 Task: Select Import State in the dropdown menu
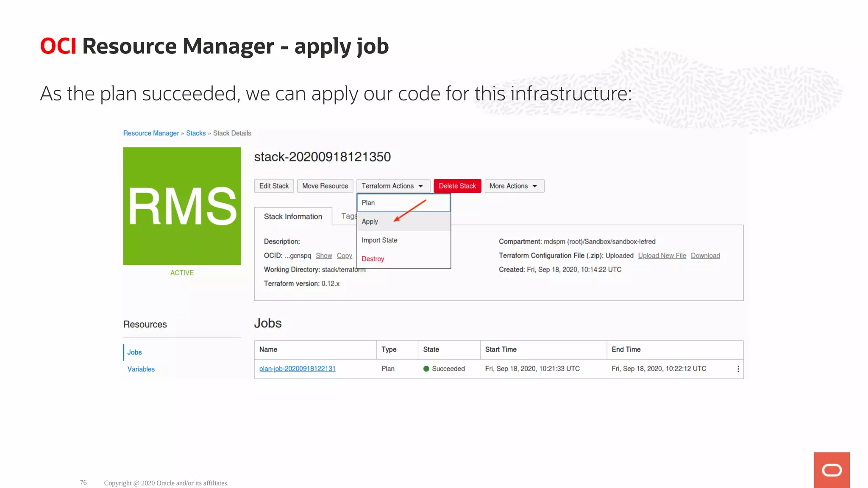click(x=403, y=240)
